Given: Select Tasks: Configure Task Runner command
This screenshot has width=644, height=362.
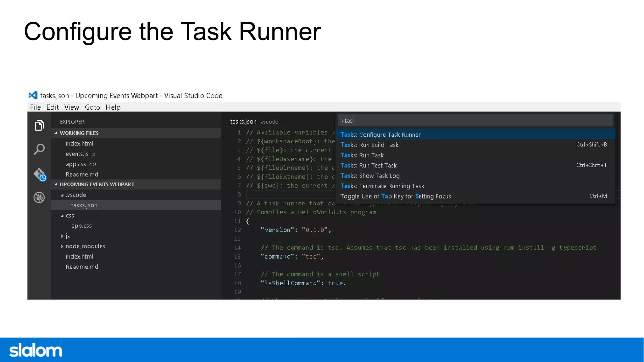Looking at the screenshot, I should tap(380, 134).
